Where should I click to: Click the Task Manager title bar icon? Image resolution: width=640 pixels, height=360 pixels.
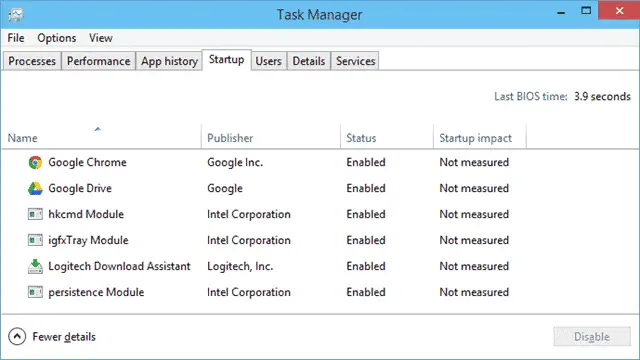16,15
